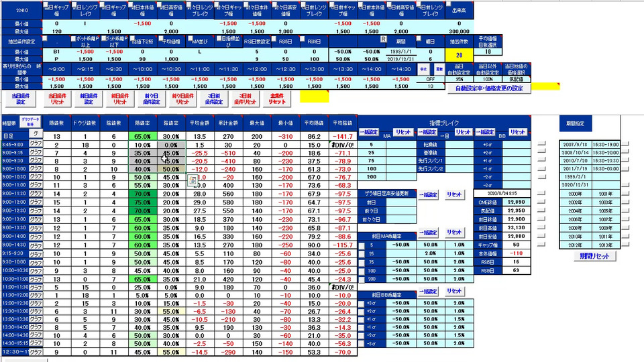The height and width of the screenshot is (362, 644).
Task: Toggle the ボリ乖離P以上 checkbox
Action: pos(74,39)
